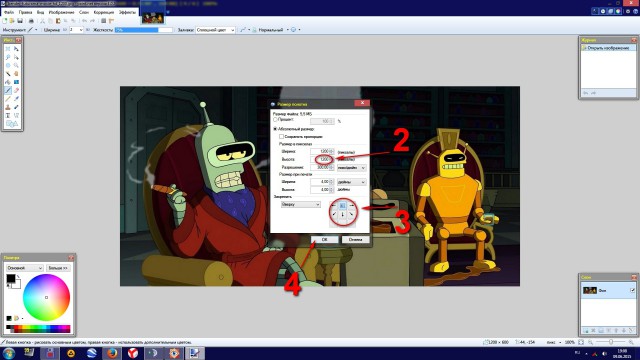Click the Open file toolbar icon

click(x=12, y=21)
